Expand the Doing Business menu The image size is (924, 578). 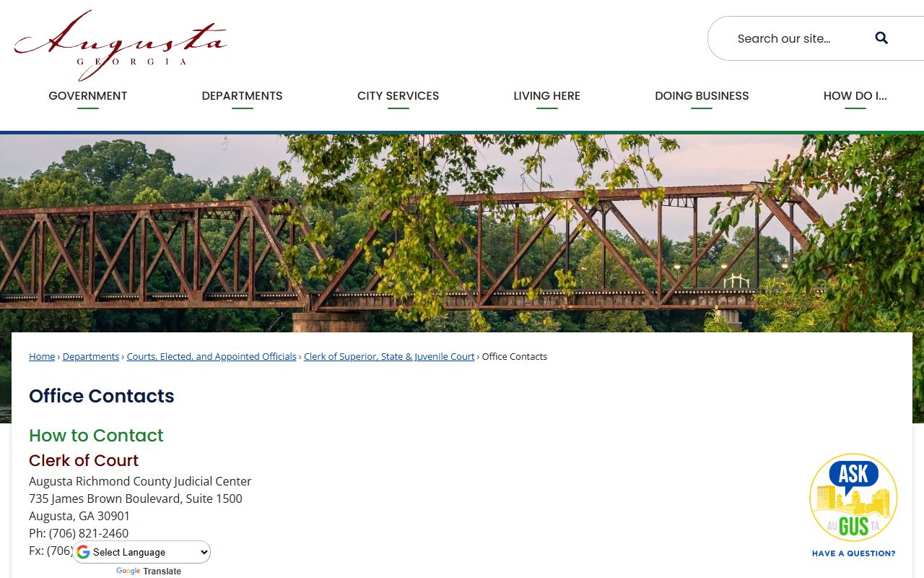tap(702, 96)
